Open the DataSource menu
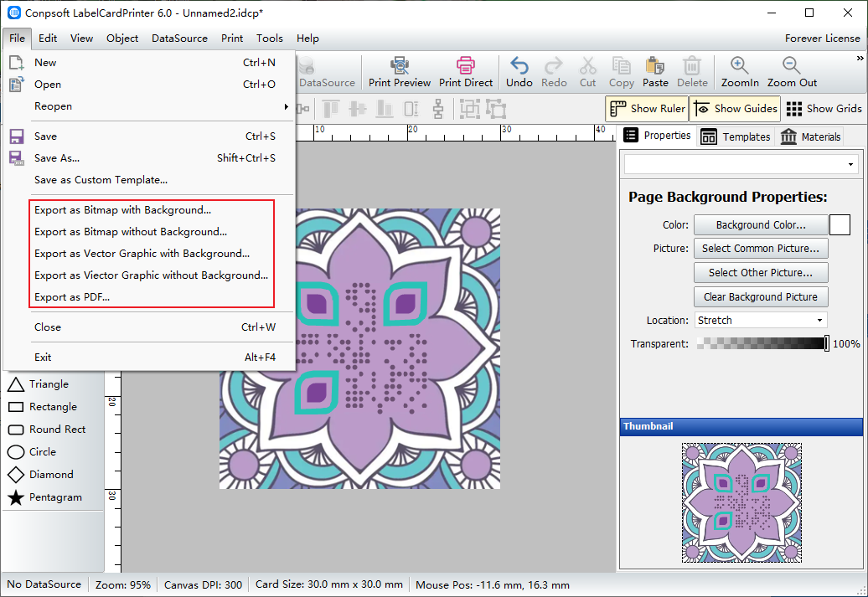This screenshot has height=597, width=868. [x=179, y=39]
